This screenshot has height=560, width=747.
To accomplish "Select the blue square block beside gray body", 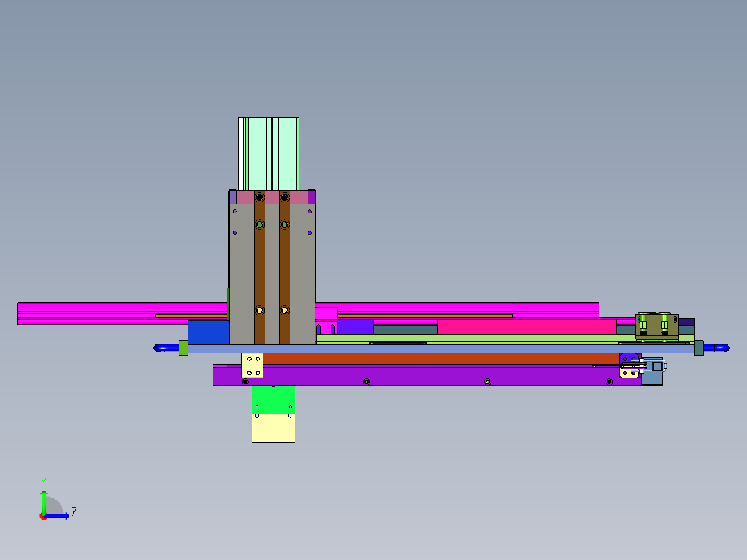I will [x=209, y=333].
